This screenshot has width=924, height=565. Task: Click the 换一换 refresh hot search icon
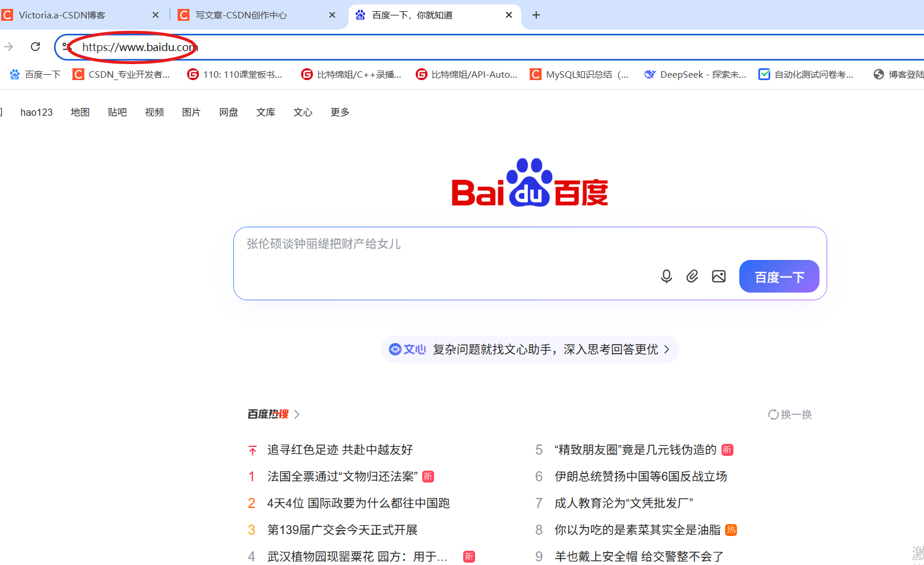coord(773,415)
